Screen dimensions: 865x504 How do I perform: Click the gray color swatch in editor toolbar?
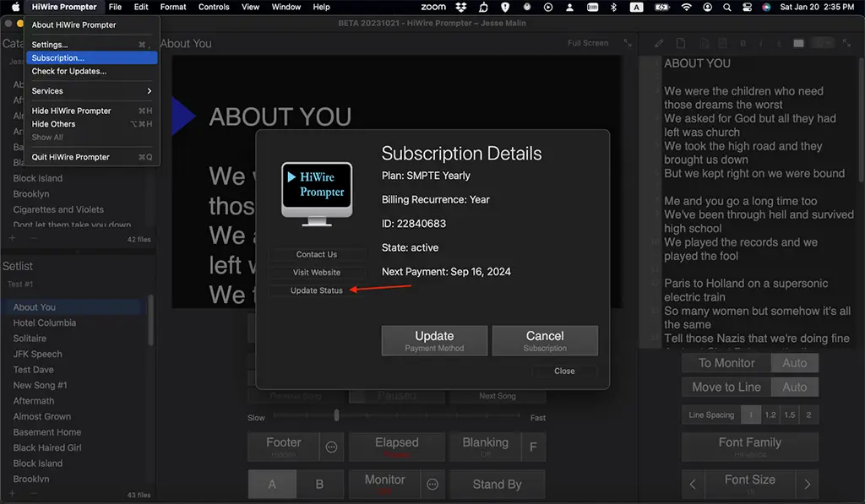798,43
